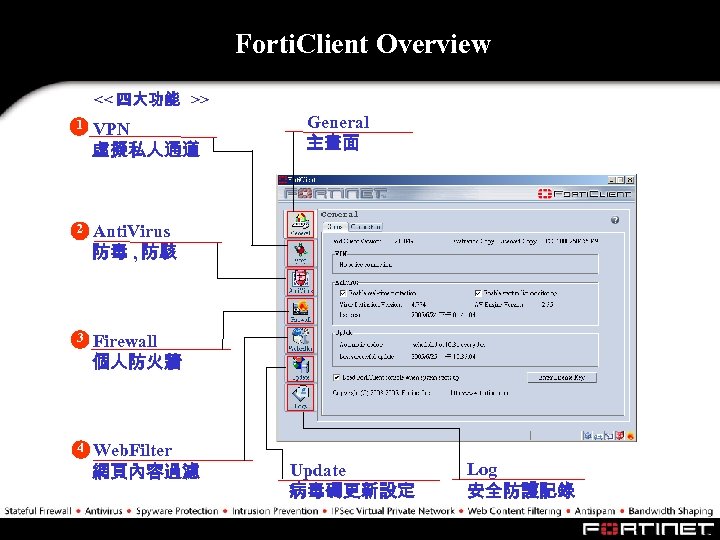Toggle Load FortiClient console at startup checkbox
Viewport: 720px width, 540px height.
tap(336, 377)
